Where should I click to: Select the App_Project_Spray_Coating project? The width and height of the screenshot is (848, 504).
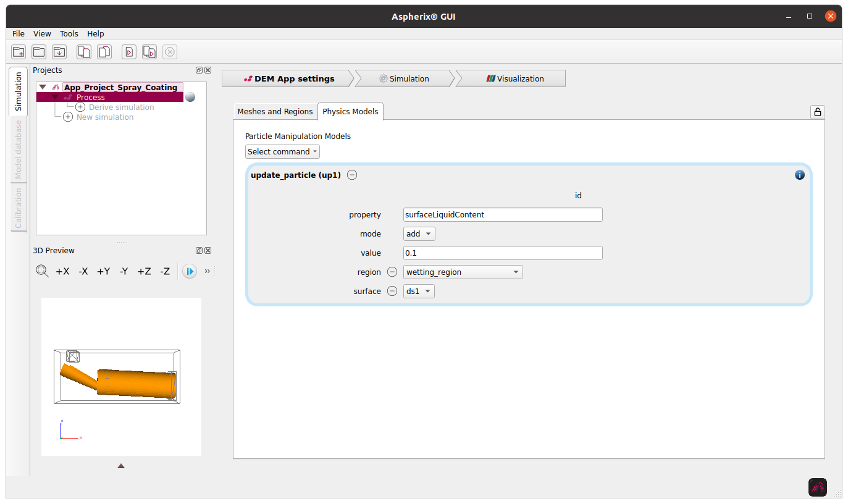point(121,88)
